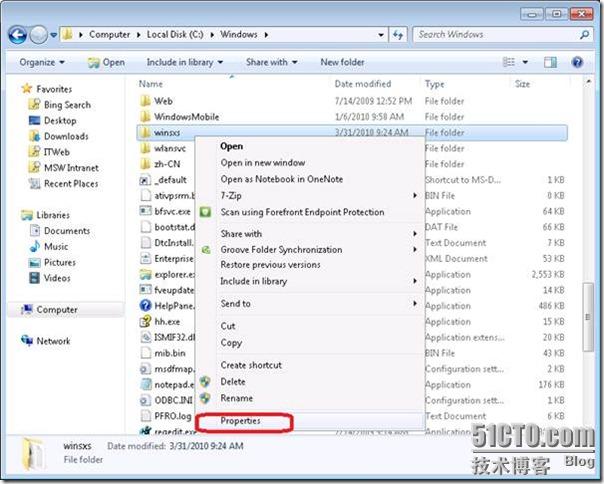Viewport: 604px width, 484px height.
Task: Select the Downloads folder icon
Action: [34, 136]
